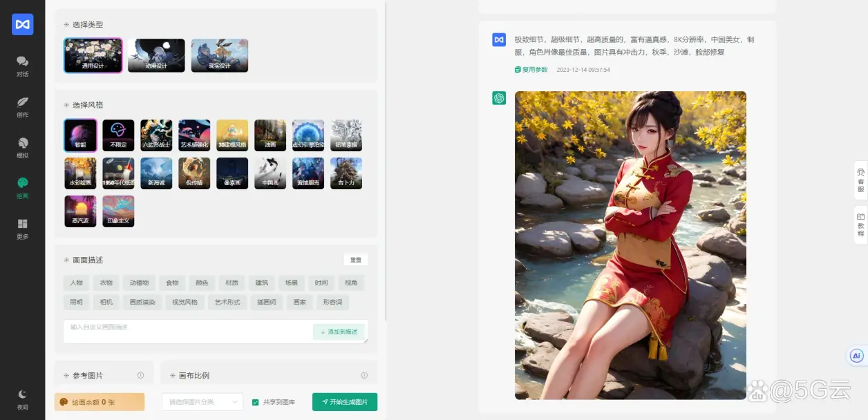Screen dimensions: 868x420
Task: Open the 形容词 description tag
Action: tap(332, 302)
